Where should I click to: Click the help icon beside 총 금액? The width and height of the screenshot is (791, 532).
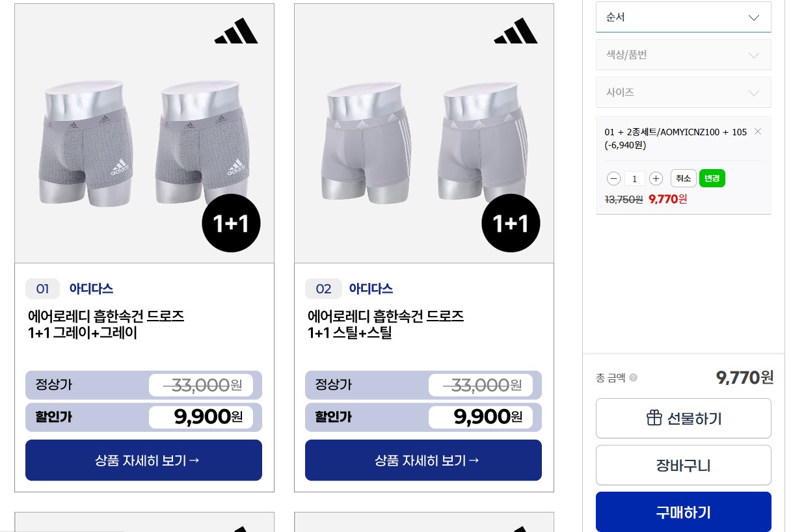[x=633, y=377]
